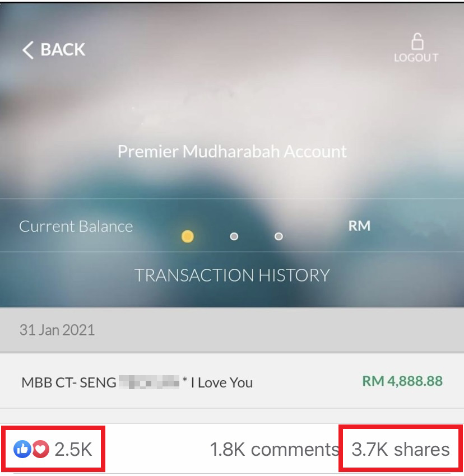Open the 2.5K reactions count
Viewport: 464px width, 476px height.
click(x=73, y=450)
